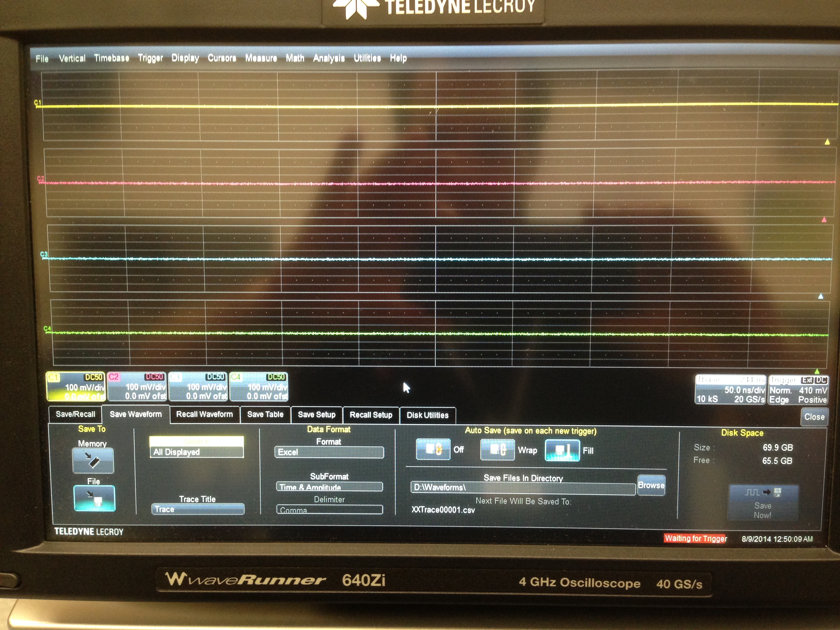This screenshot has height=630, width=840.
Task: Open the Help menu
Action: click(x=398, y=58)
